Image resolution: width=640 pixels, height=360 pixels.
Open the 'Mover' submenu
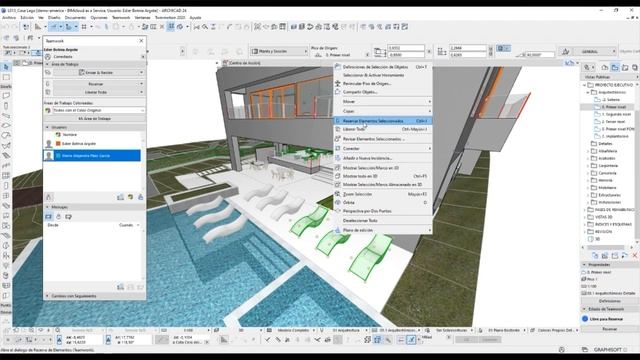point(383,101)
